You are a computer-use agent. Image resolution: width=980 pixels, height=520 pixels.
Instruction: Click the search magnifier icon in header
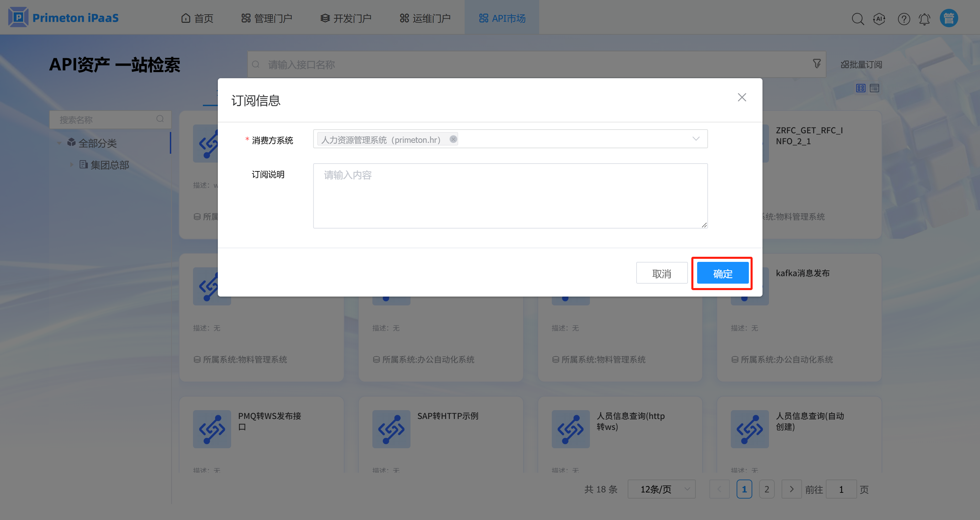tap(857, 19)
